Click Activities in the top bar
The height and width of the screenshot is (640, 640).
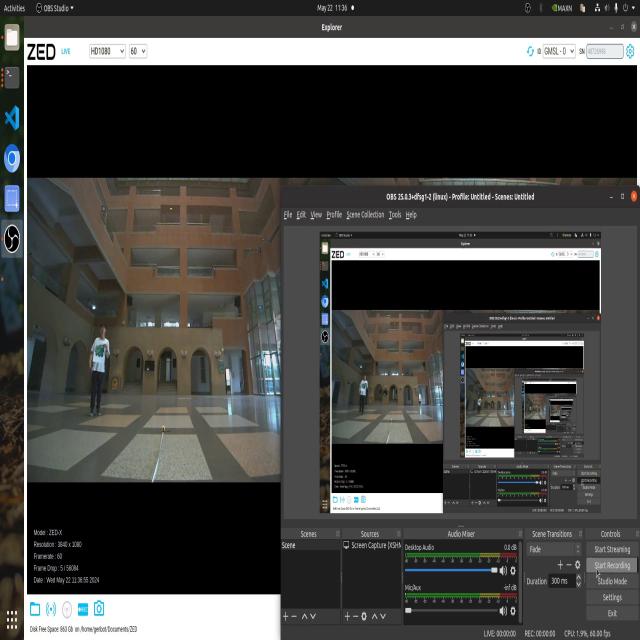coord(14,8)
